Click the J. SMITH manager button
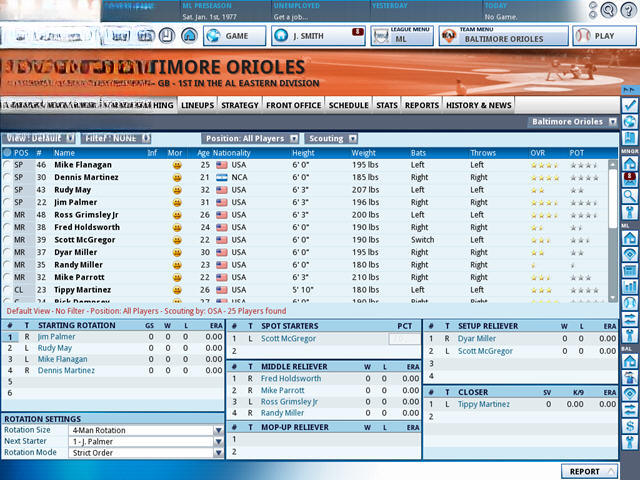 318,36
